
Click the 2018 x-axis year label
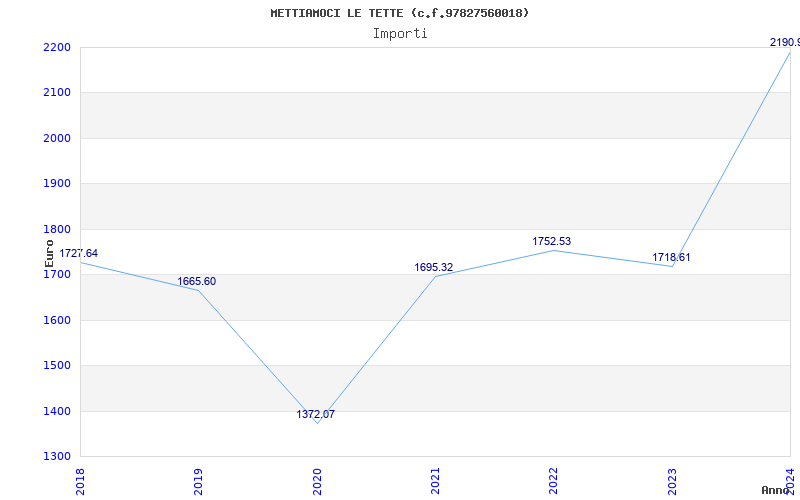point(81,479)
